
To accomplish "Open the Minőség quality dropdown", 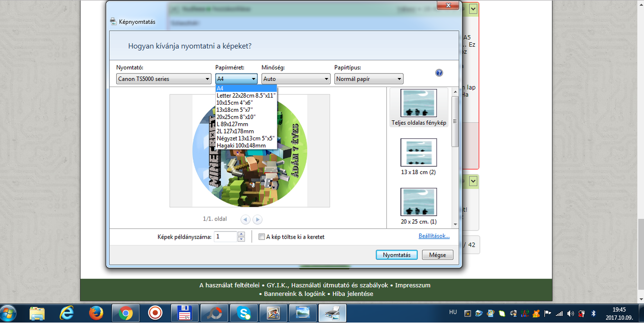I will 296,79.
